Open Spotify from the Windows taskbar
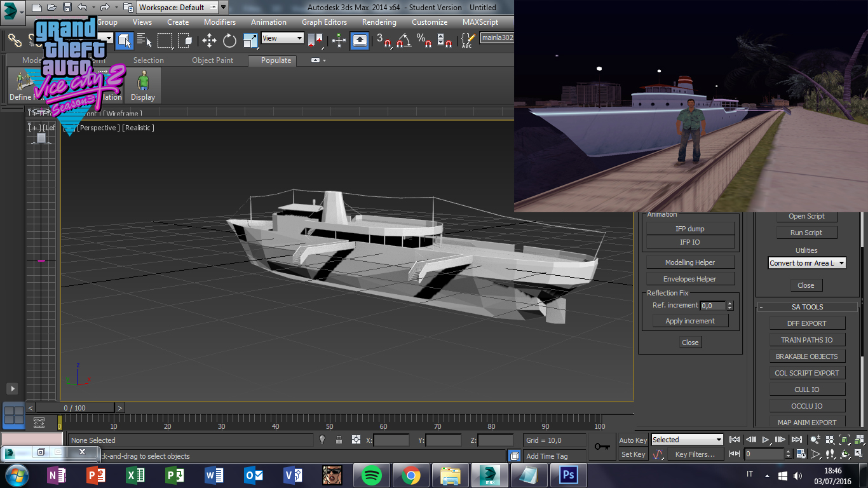The width and height of the screenshot is (868, 488). click(371, 475)
